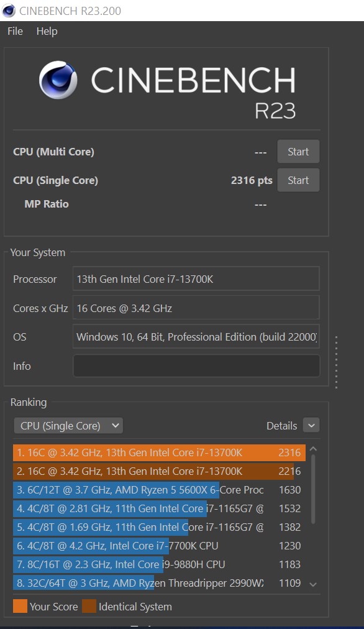Select ranking entry 1 with score 2316
This screenshot has width=364, height=629.
click(x=159, y=452)
